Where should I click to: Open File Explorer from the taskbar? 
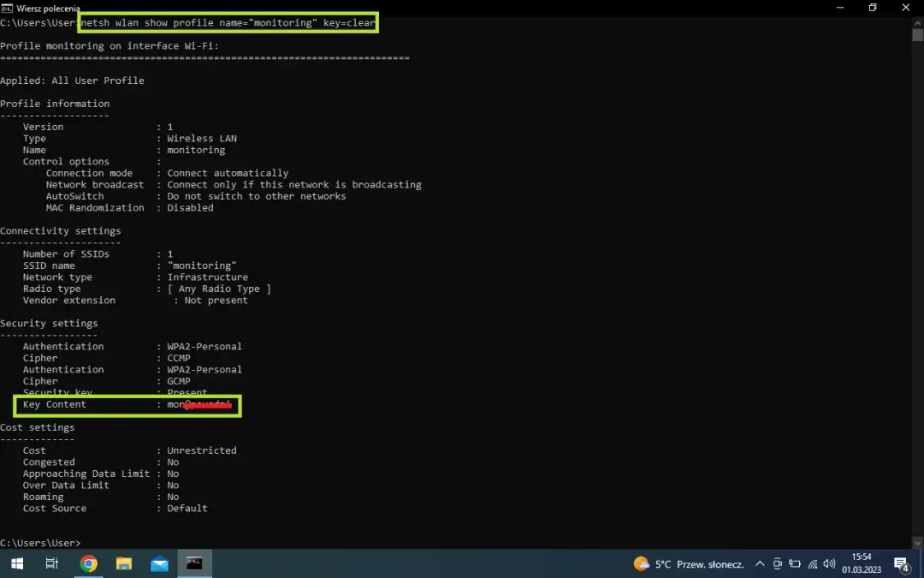124,563
